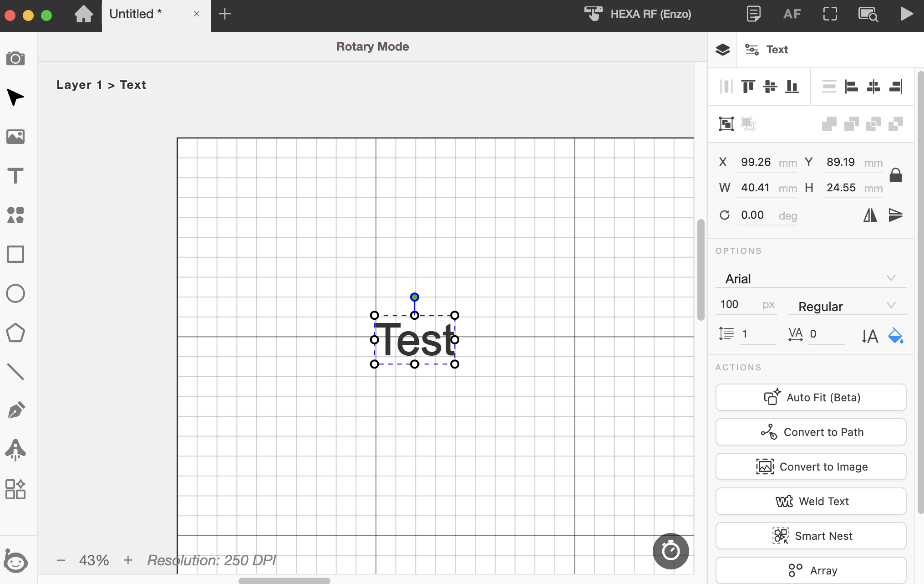Align selection to vertical middle
This screenshot has height=584, width=924.
pos(770,86)
